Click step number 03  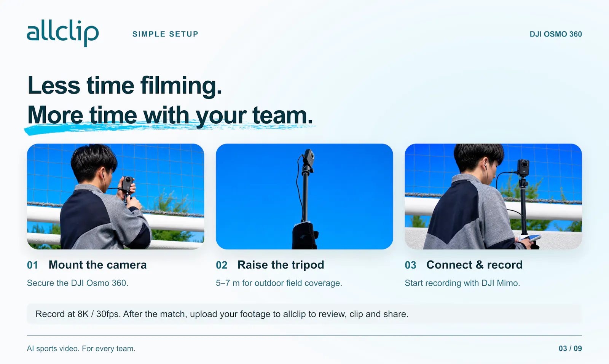(x=410, y=265)
